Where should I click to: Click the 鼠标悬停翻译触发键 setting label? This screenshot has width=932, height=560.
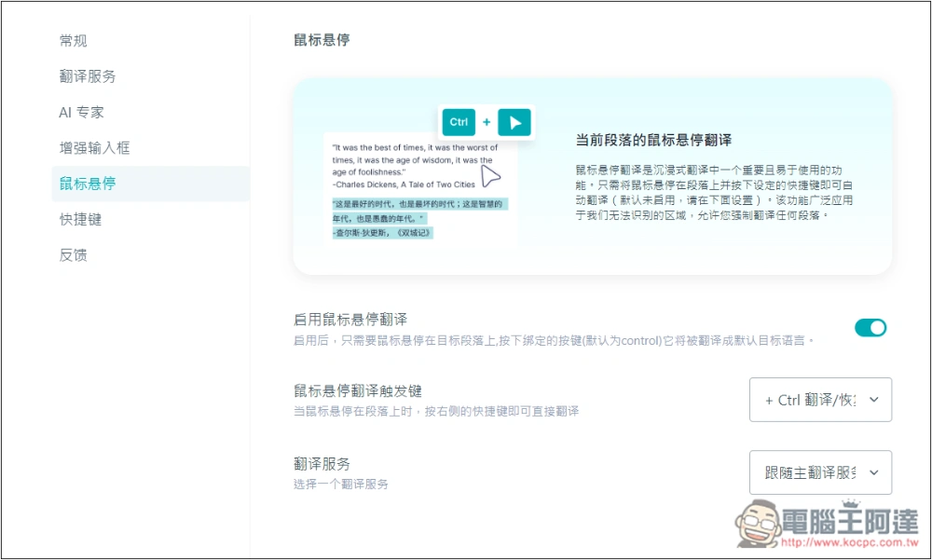point(358,390)
